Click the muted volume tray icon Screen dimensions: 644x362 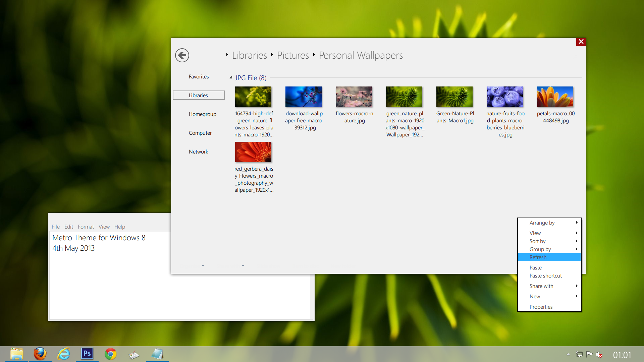pos(599,354)
